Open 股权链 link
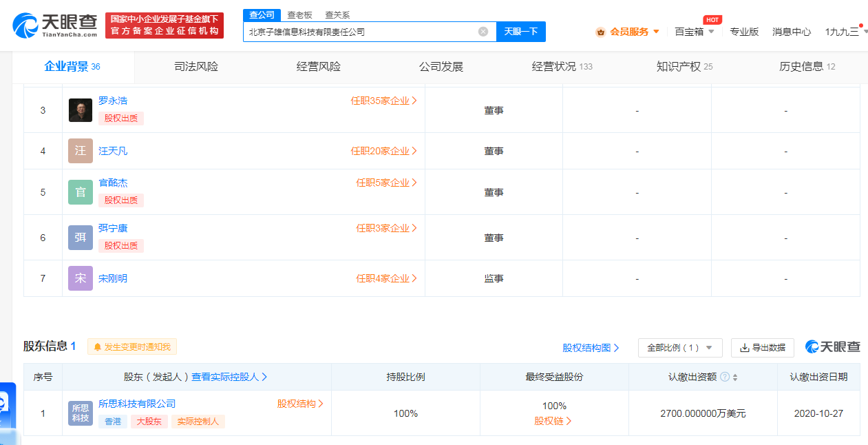This screenshot has height=445, width=868. [553, 421]
